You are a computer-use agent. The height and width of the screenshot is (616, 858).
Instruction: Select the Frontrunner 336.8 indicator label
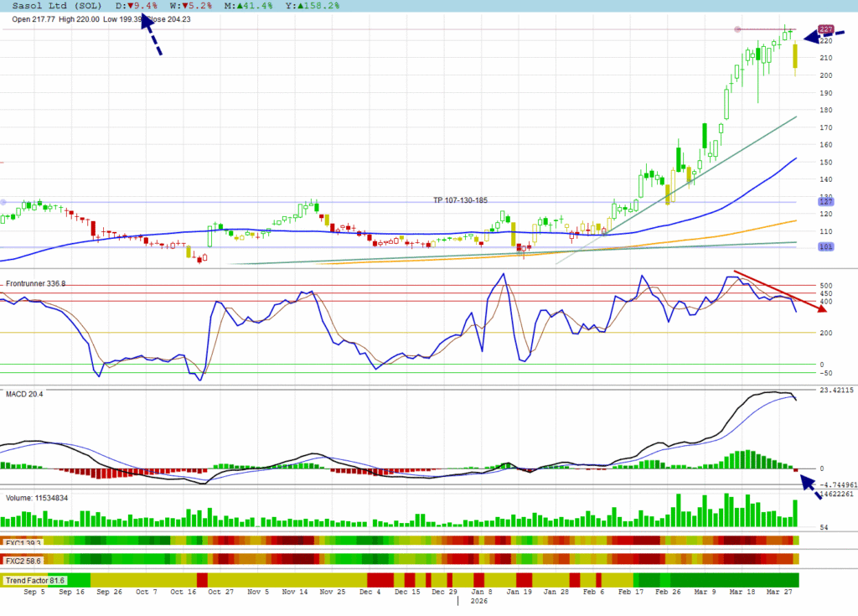click(35, 284)
